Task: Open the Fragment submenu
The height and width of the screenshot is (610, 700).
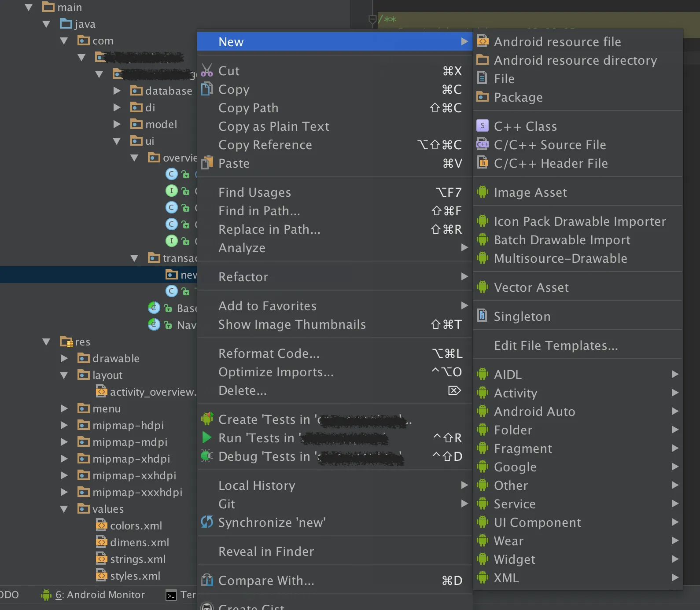Action: 578,448
